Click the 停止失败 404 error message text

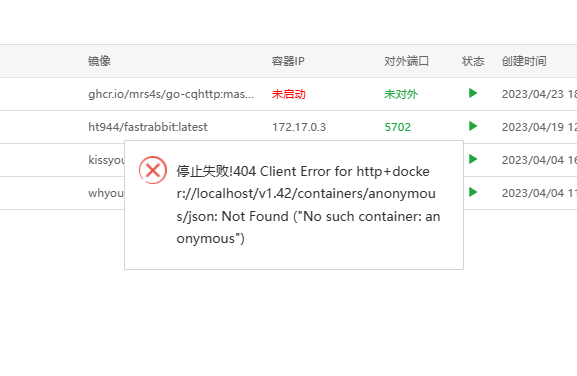[x=308, y=205]
